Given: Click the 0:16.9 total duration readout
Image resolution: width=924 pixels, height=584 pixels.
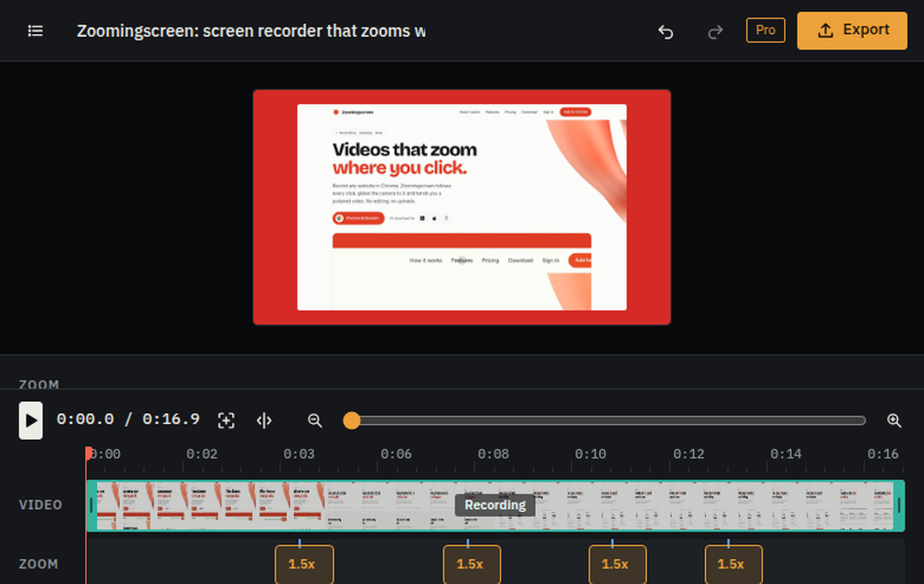Looking at the screenshot, I should (171, 419).
